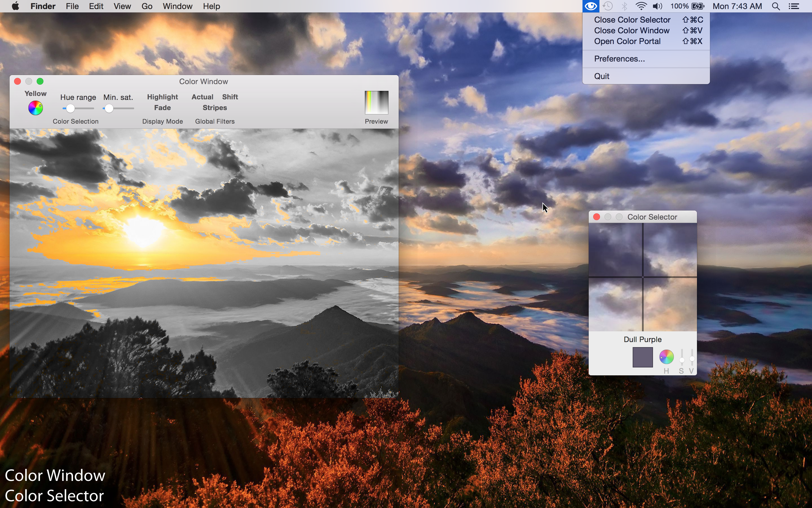Open the Wi-Fi status menu

(641, 6)
